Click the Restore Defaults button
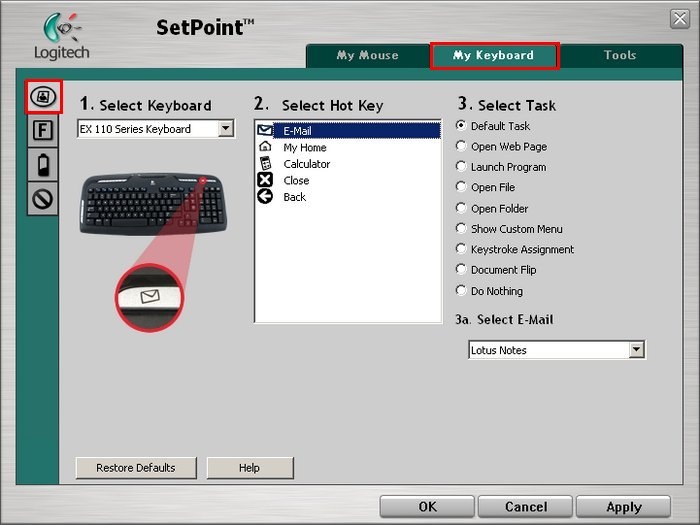 [136, 468]
